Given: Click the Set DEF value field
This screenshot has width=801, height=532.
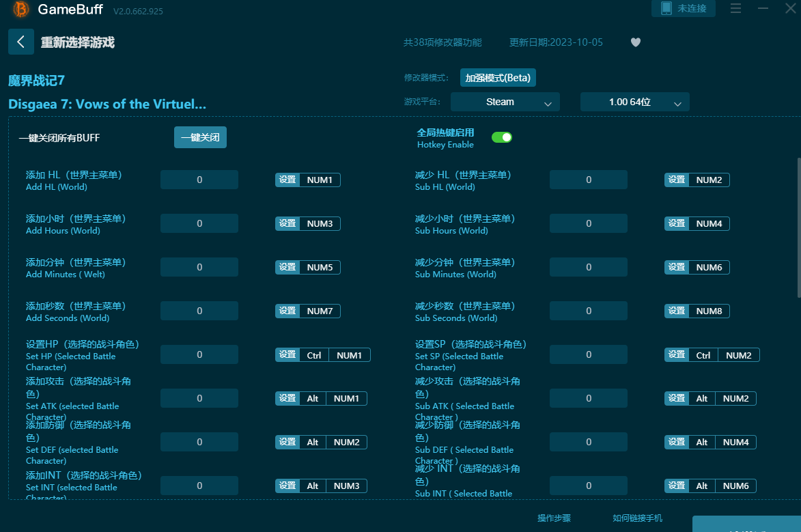Looking at the screenshot, I should pyautogui.click(x=199, y=442).
